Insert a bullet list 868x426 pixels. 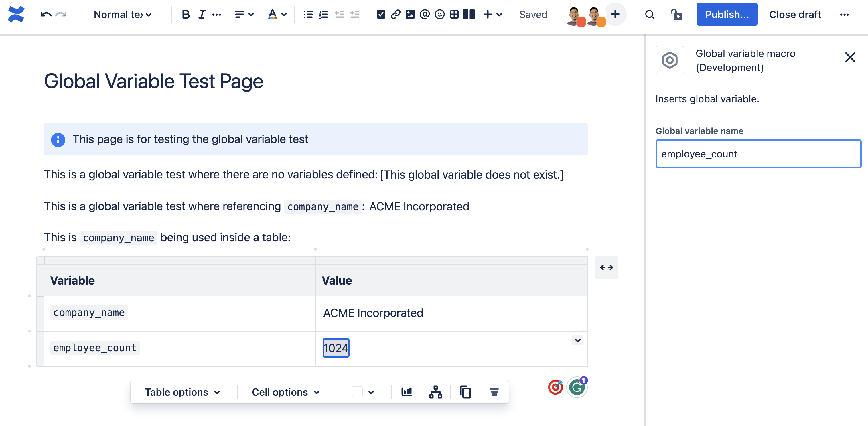point(308,15)
